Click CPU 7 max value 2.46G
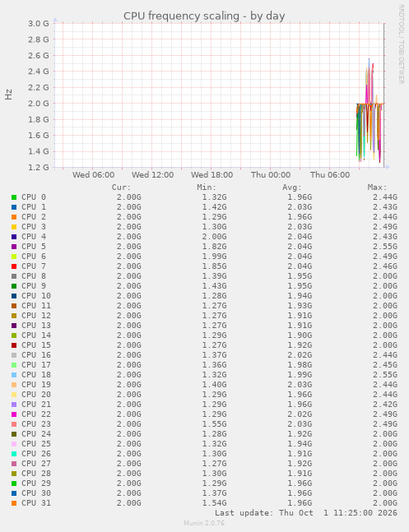Screen dimensions: 409x532 (x=385, y=266)
